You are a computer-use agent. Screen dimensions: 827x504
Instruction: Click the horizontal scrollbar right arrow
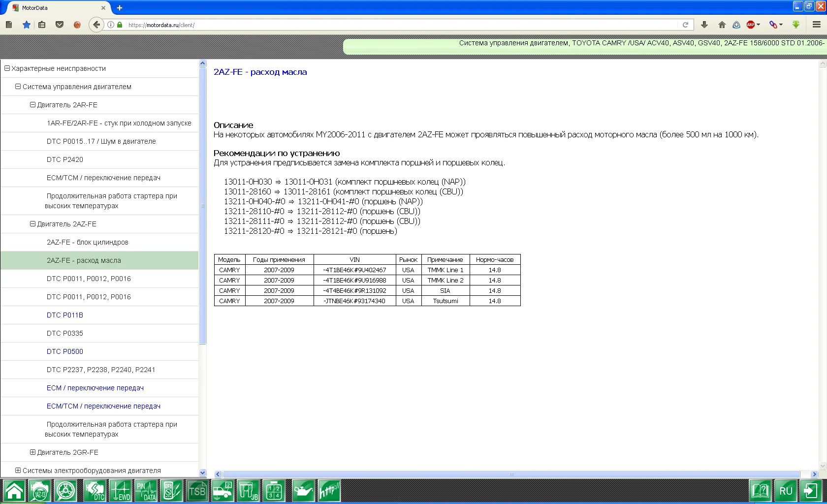[814, 474]
